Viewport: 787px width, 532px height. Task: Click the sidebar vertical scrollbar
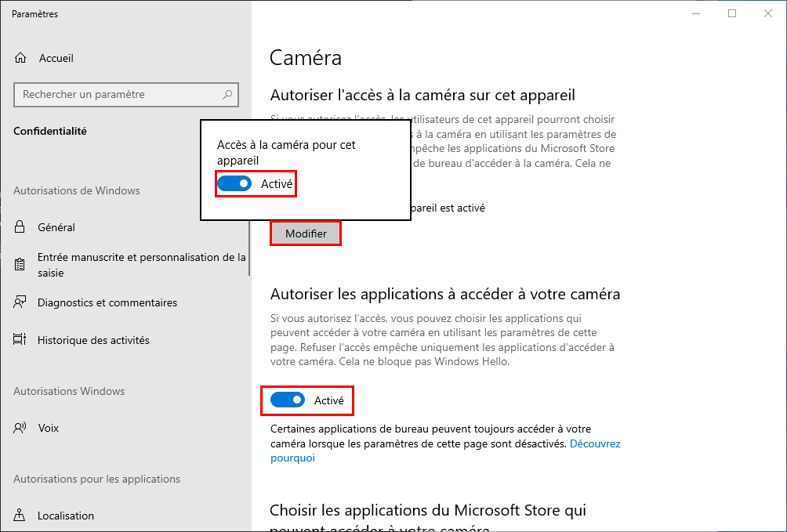pyautogui.click(x=249, y=248)
